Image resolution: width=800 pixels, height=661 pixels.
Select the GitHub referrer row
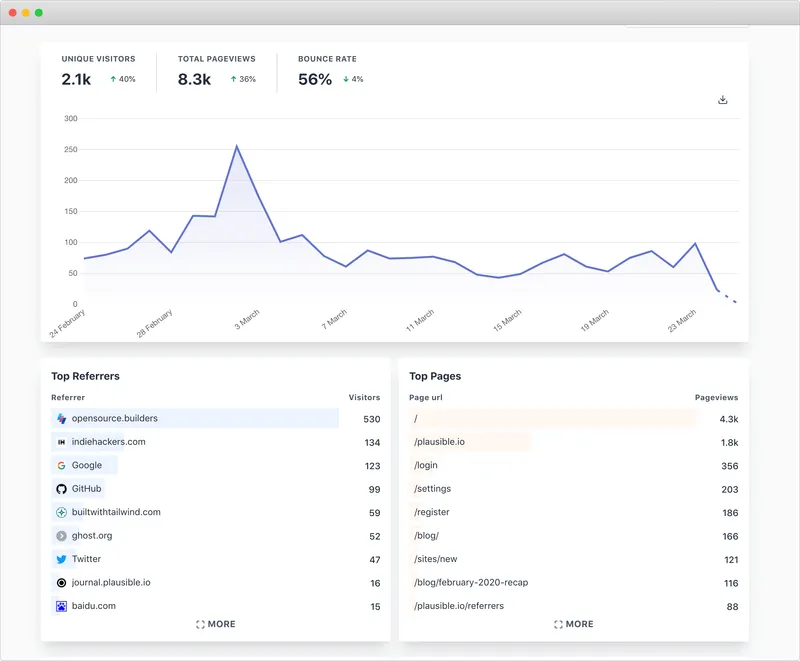click(216, 489)
